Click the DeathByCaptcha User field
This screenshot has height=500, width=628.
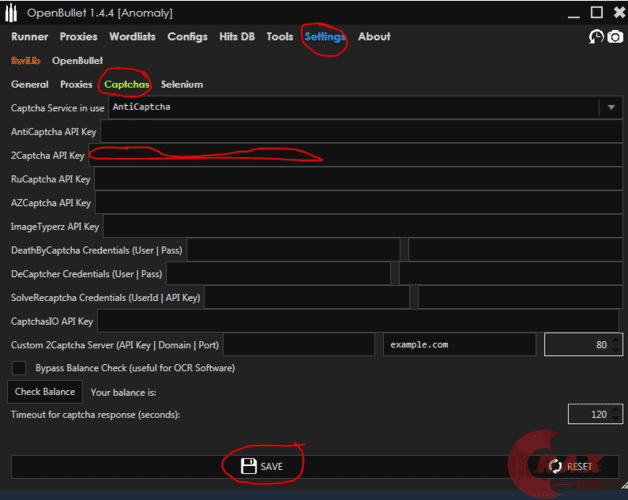coord(293,250)
